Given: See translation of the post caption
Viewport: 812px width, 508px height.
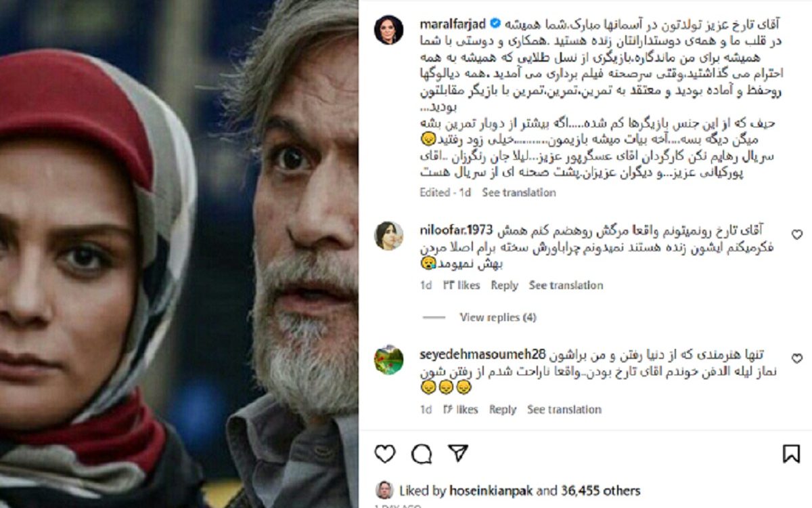Looking at the screenshot, I should click(x=519, y=192).
